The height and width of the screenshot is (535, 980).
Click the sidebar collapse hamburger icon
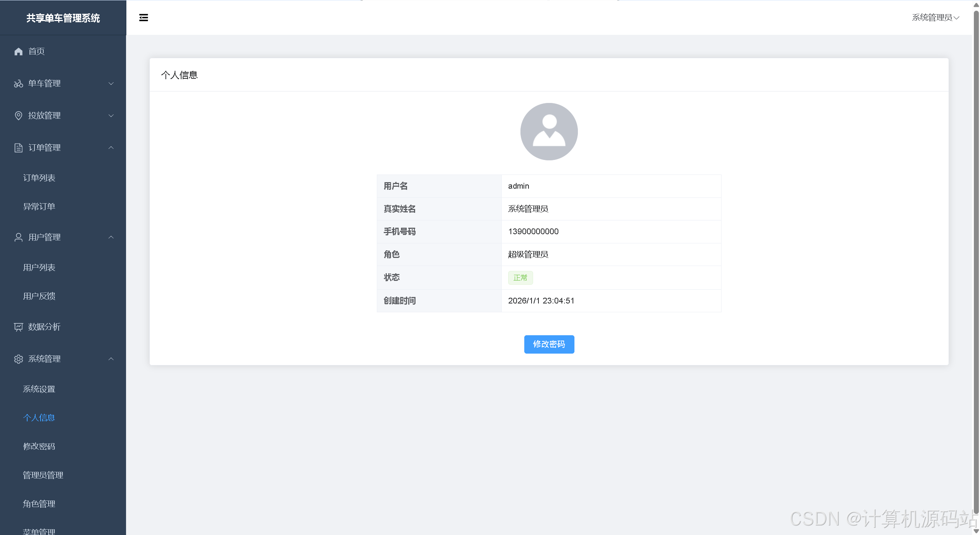(144, 18)
